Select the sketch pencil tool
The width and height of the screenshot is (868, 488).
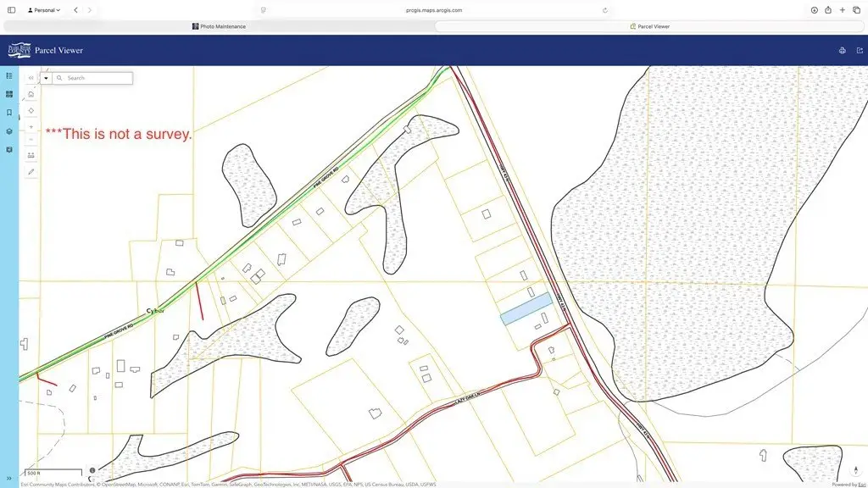coord(31,171)
